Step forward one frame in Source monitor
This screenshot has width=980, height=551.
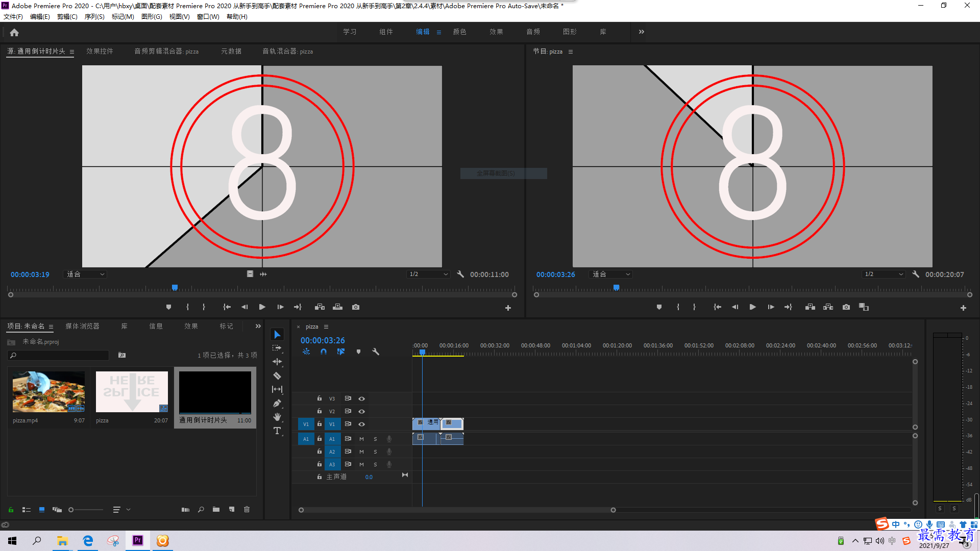280,307
